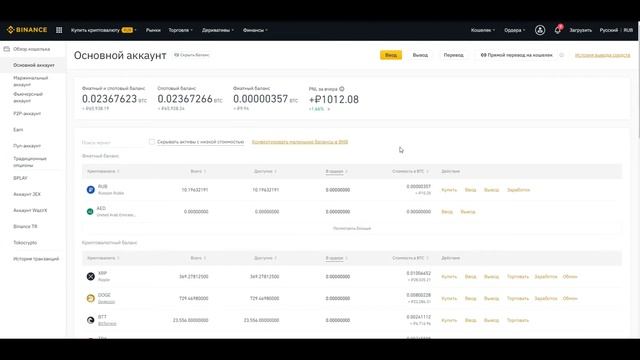Click the Вывод button at top

(x=420, y=55)
